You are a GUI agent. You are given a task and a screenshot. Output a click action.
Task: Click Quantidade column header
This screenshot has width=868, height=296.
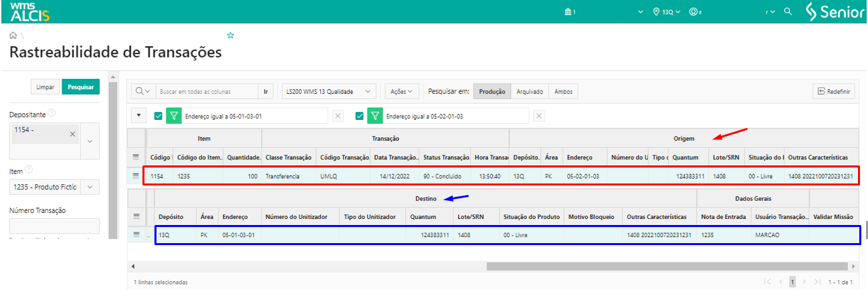coord(243,157)
